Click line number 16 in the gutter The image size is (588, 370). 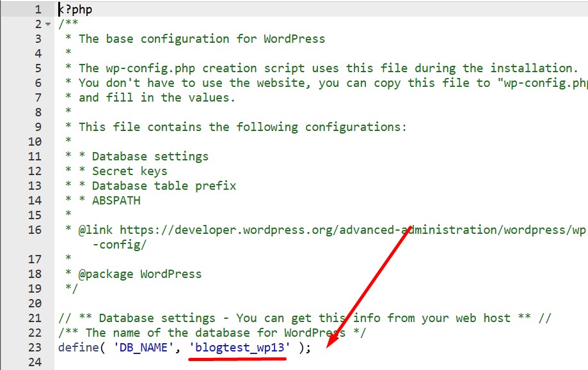point(35,230)
